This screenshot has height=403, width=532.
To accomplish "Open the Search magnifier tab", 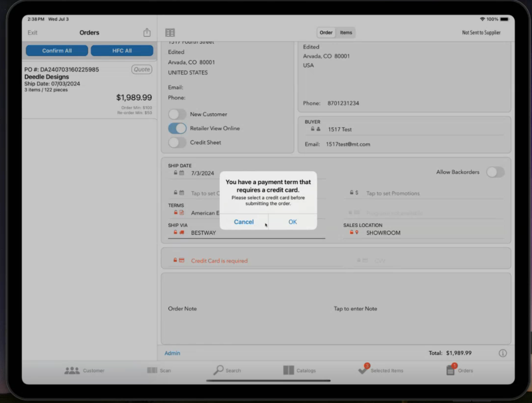I will (227, 370).
